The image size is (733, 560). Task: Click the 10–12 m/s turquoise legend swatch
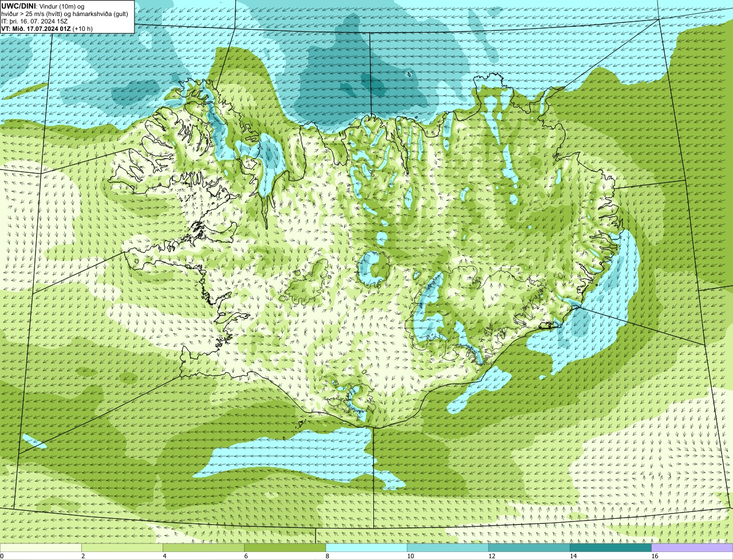pyautogui.click(x=448, y=548)
